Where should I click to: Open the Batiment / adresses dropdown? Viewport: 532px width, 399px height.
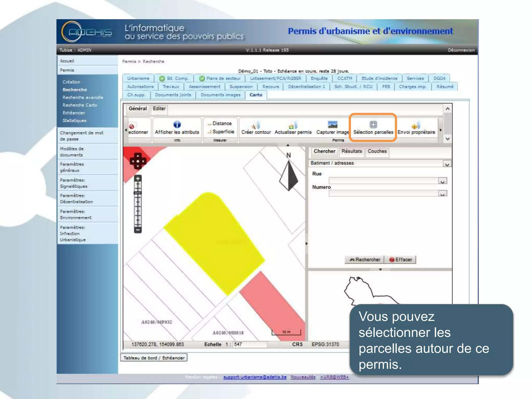point(447,164)
